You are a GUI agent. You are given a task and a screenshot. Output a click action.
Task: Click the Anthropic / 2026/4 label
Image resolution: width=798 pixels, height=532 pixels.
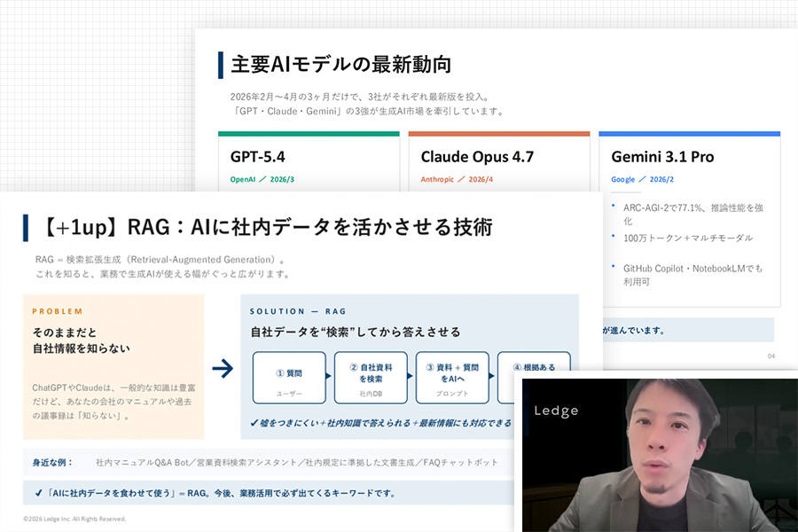coord(457,179)
